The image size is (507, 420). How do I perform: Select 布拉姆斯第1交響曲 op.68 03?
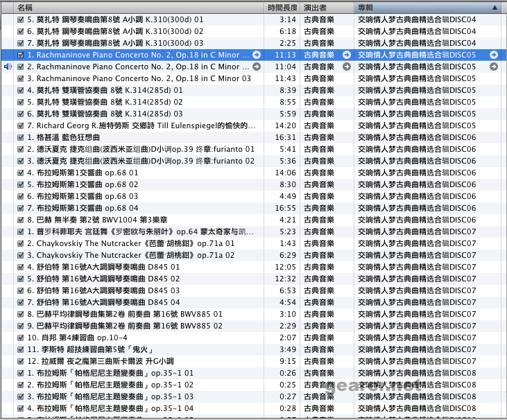83,196
